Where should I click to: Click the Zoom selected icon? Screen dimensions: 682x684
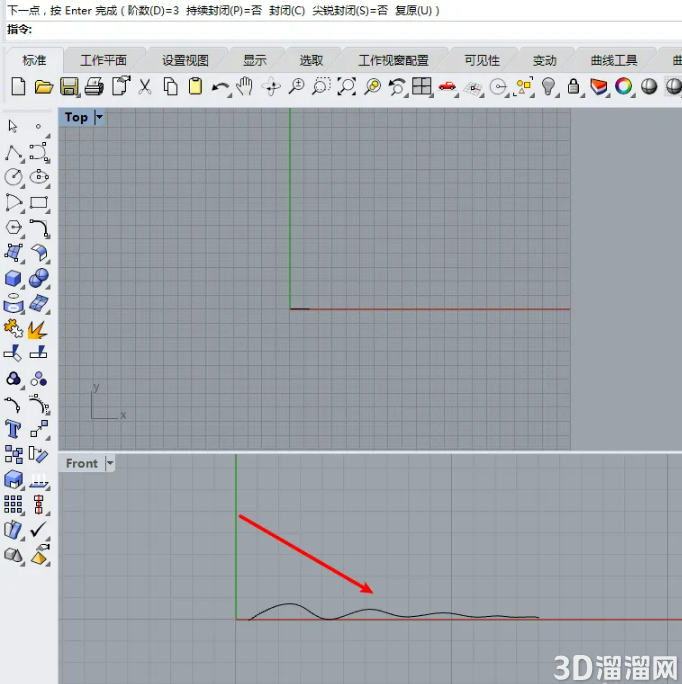coord(372,86)
